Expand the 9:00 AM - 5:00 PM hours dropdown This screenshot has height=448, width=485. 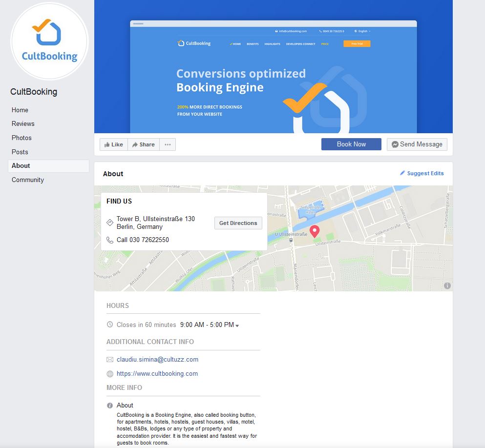[237, 325]
